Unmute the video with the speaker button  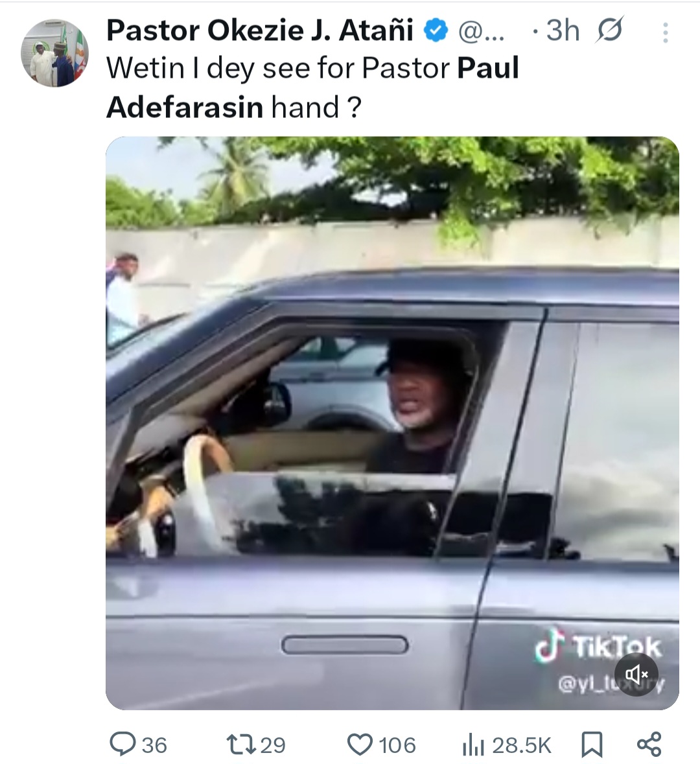point(636,675)
